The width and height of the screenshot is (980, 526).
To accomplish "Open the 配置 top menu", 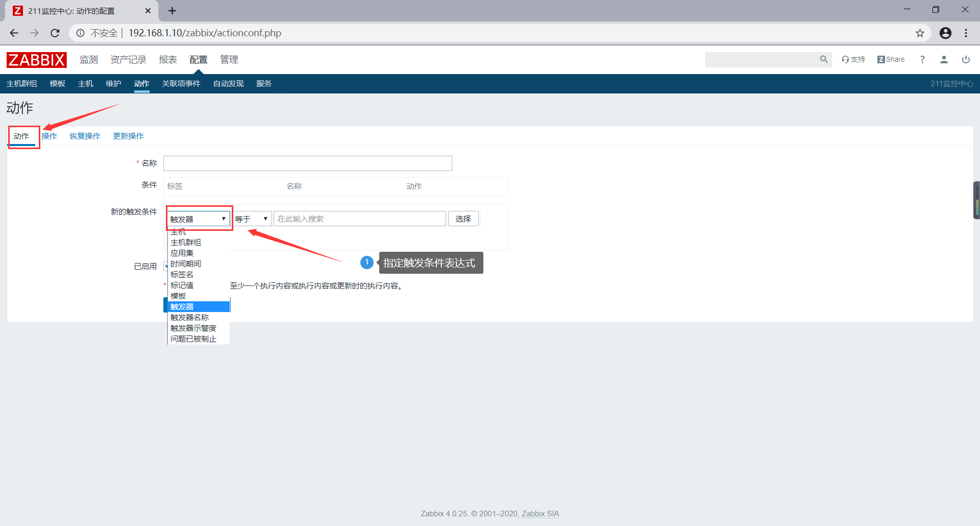I will pos(199,60).
